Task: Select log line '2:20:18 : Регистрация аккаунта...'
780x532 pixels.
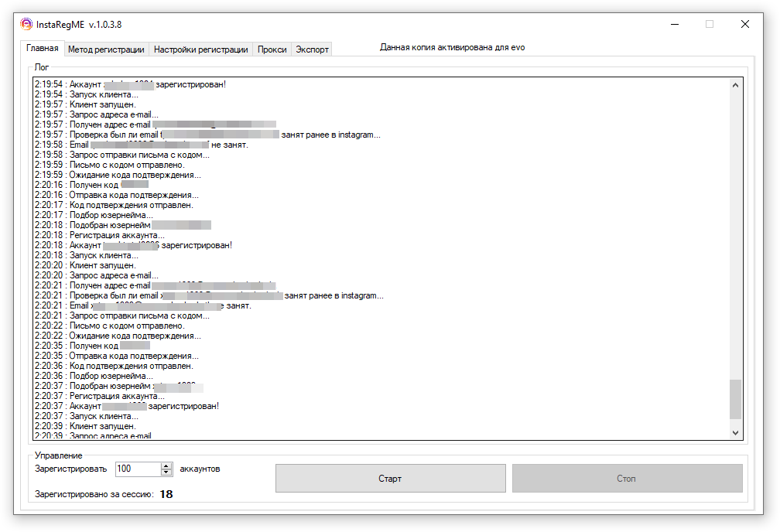Action: coord(100,235)
